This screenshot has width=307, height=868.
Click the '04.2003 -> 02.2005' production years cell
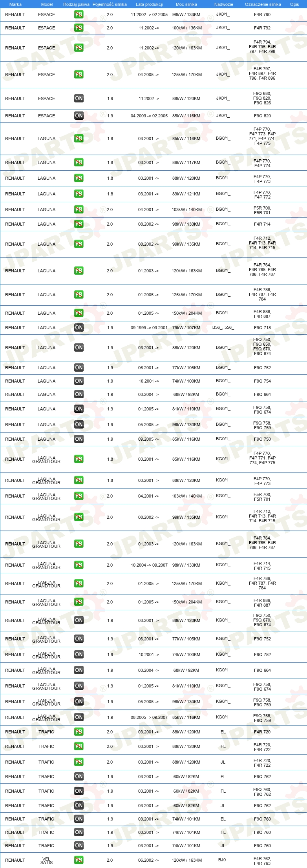point(149,116)
